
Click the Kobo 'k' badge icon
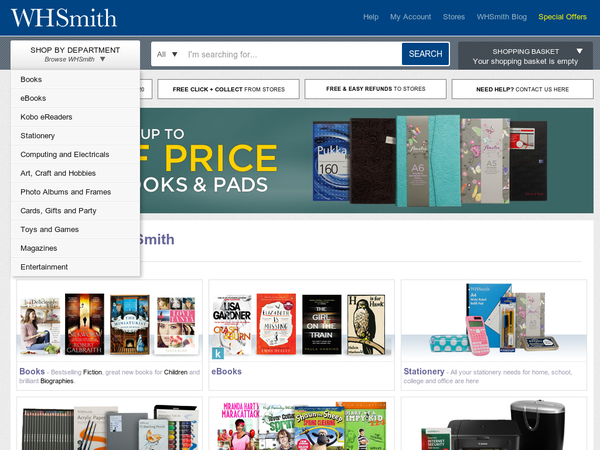click(x=218, y=353)
